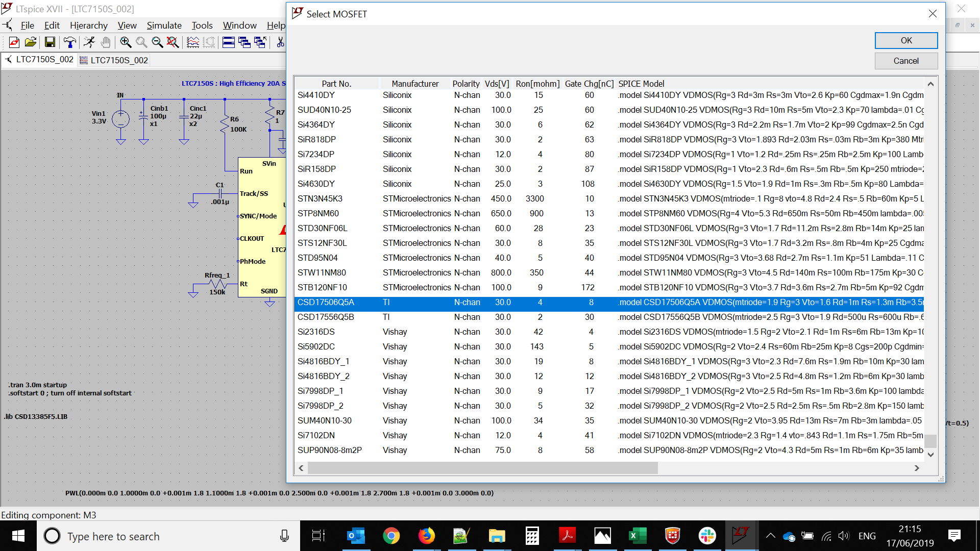Select the STP8NM60 MOSFET row
The width and height of the screenshot is (980, 551).
coord(609,214)
